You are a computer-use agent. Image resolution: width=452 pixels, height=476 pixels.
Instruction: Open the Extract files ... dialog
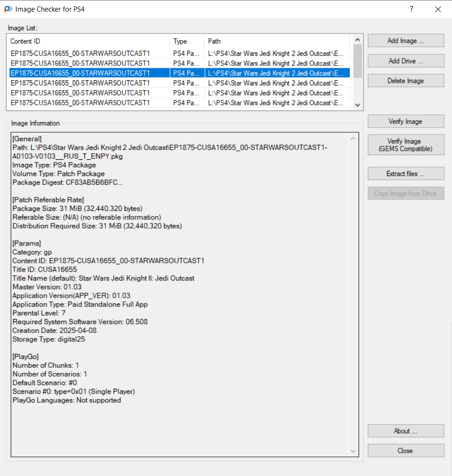coord(406,174)
